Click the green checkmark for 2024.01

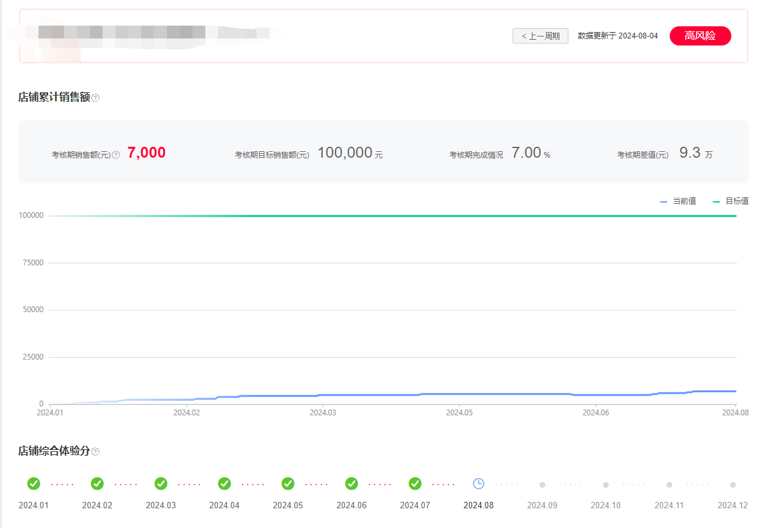(x=33, y=483)
